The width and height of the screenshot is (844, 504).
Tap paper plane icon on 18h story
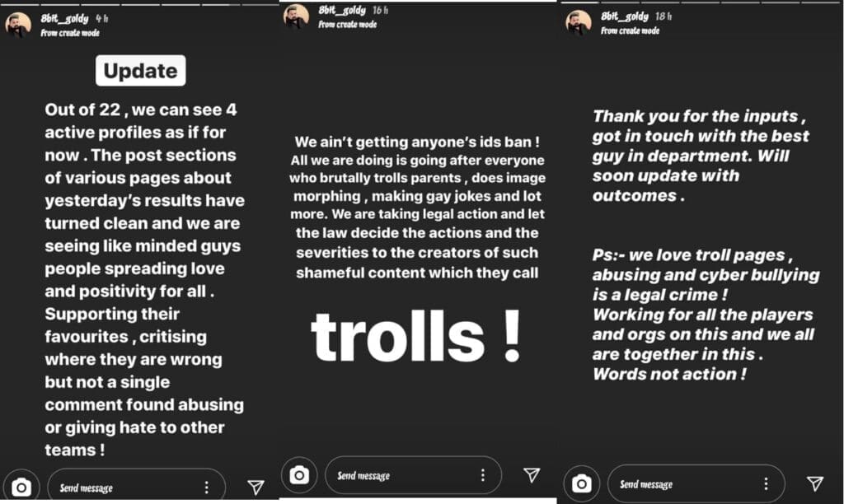(814, 483)
